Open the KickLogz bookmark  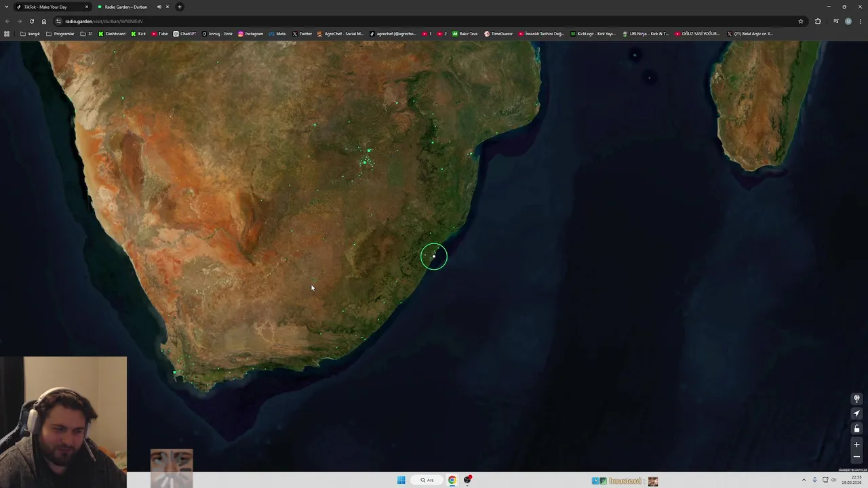pyautogui.click(x=593, y=34)
